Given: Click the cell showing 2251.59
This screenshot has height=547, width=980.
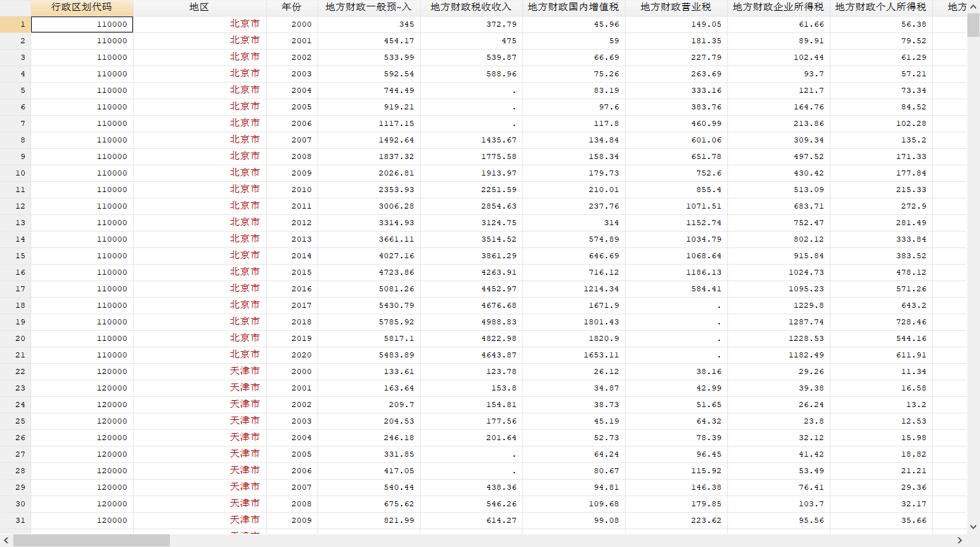Looking at the screenshot, I should [x=472, y=190].
